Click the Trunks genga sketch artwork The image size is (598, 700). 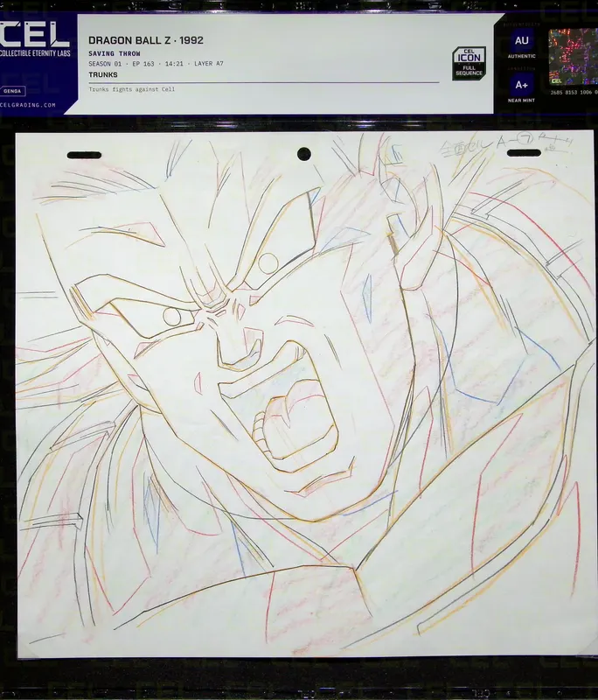(306, 395)
